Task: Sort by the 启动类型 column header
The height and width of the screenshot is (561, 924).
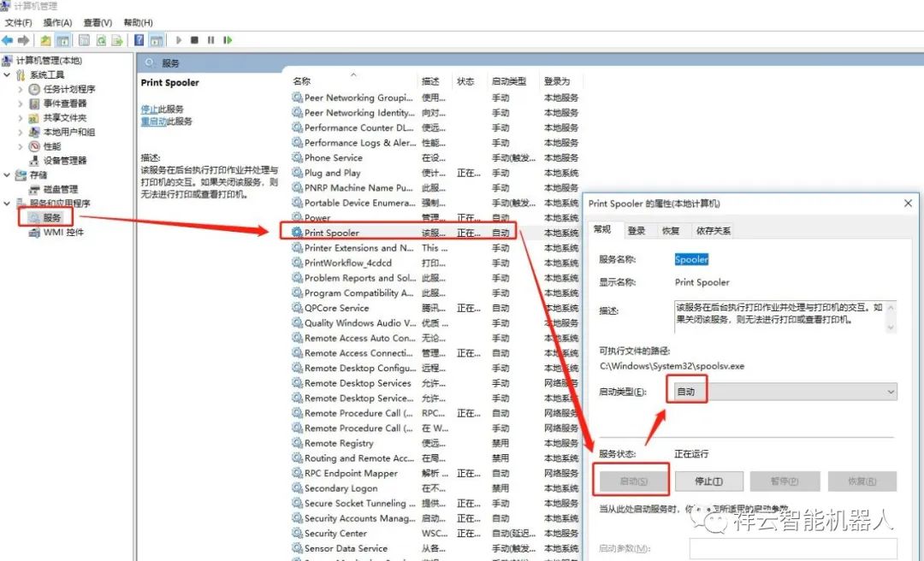Action: pos(512,81)
